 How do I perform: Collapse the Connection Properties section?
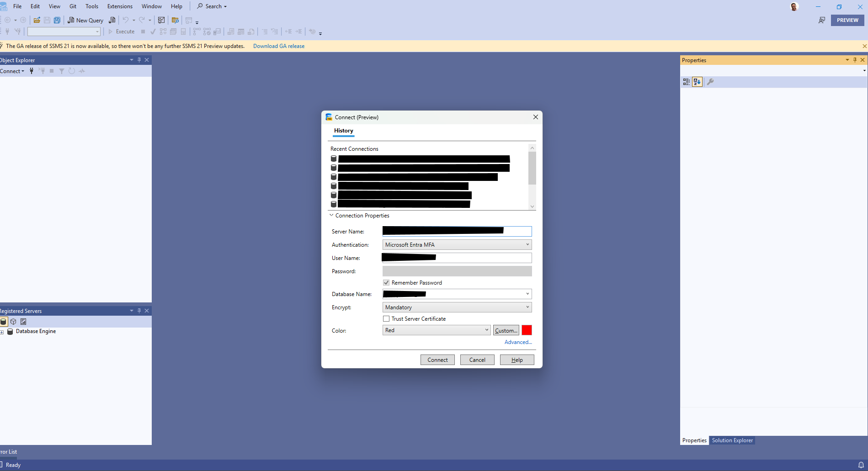point(331,215)
